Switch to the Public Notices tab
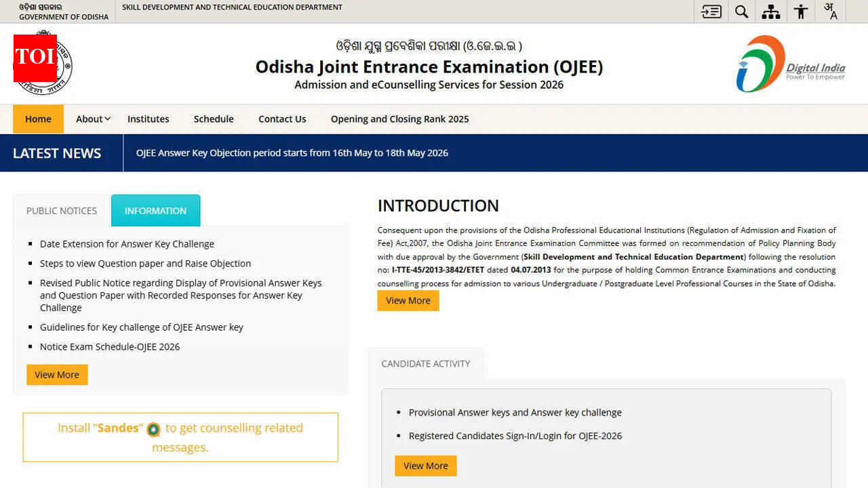 [x=62, y=211]
